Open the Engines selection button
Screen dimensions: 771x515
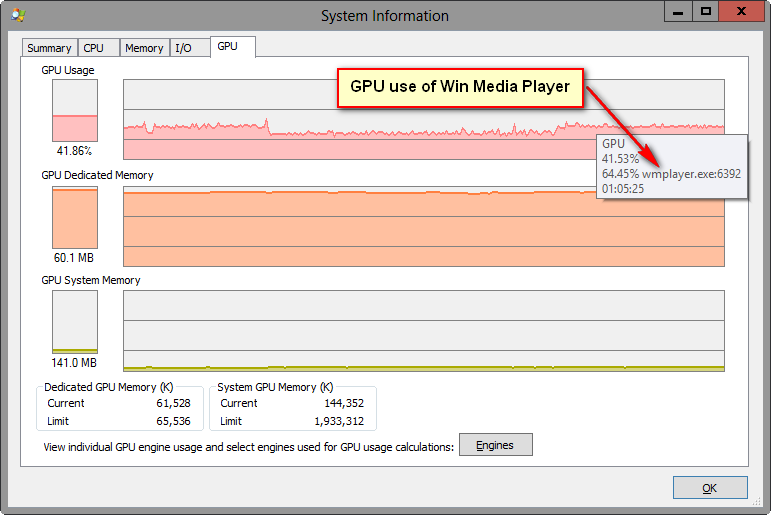[495, 445]
